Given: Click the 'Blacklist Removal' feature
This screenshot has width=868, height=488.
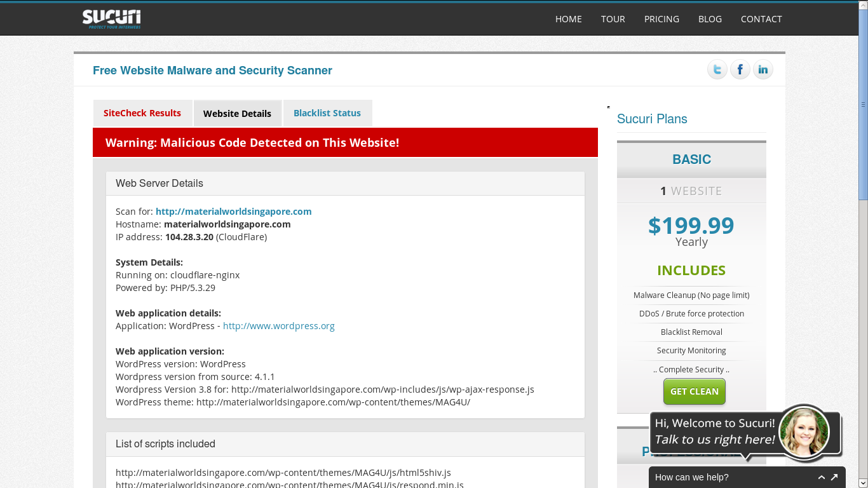Looking at the screenshot, I should [x=691, y=332].
